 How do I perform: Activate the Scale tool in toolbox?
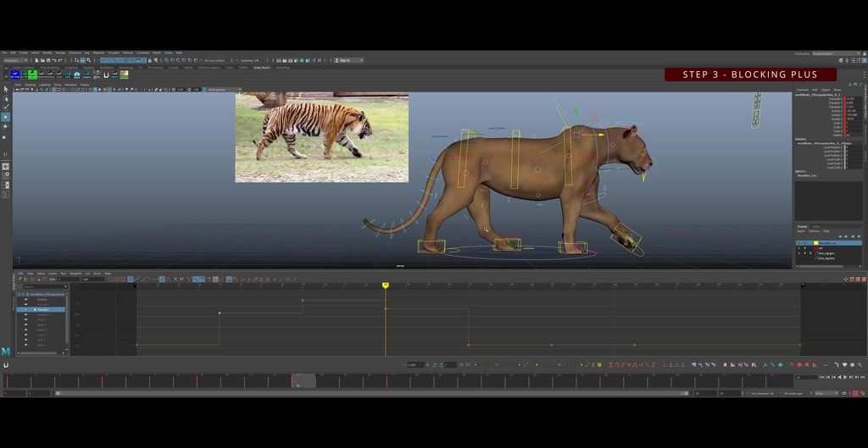(6, 136)
